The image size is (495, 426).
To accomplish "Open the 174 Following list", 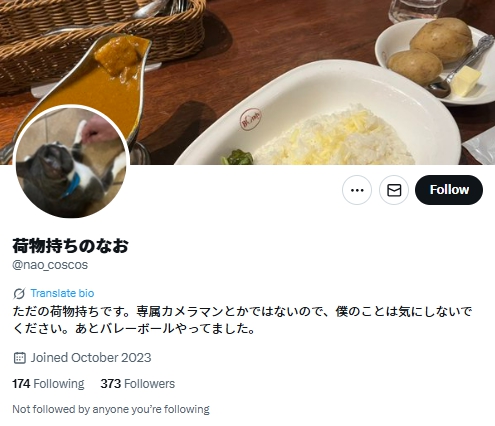I will [x=48, y=384].
